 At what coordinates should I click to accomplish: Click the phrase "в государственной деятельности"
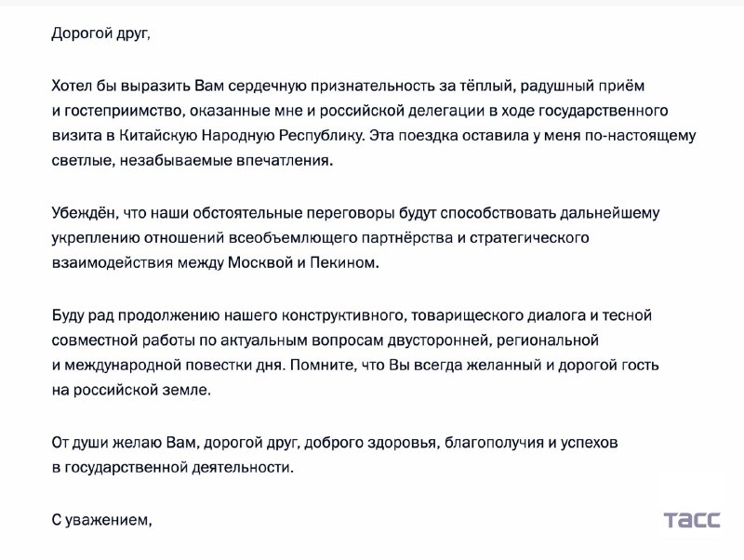(x=172, y=468)
